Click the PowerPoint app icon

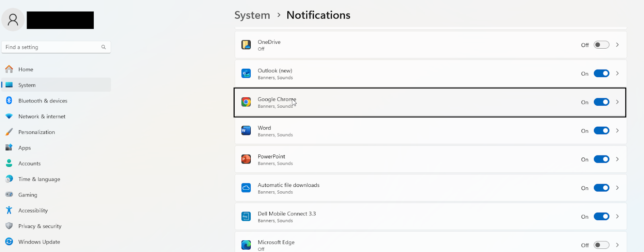(x=246, y=159)
